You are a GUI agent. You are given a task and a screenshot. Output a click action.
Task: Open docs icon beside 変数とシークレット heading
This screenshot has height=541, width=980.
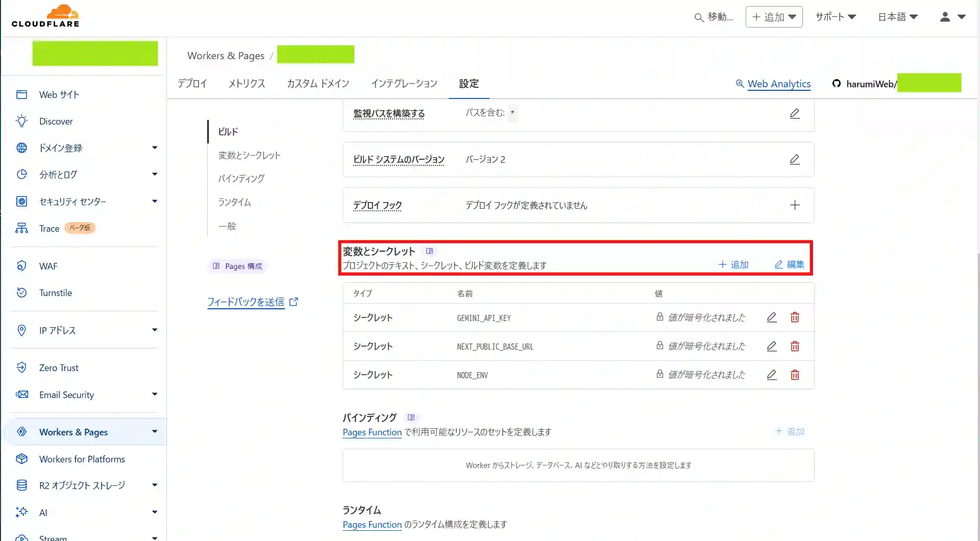pyautogui.click(x=429, y=251)
